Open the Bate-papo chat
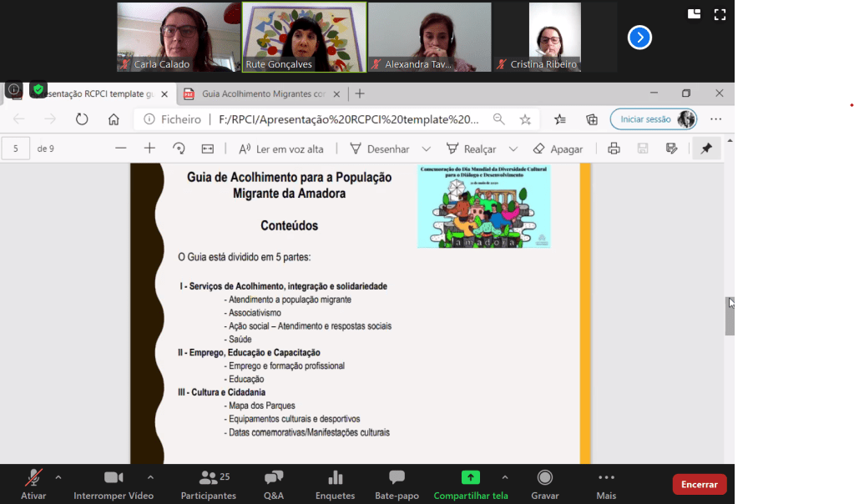The image size is (854, 504). (x=397, y=483)
